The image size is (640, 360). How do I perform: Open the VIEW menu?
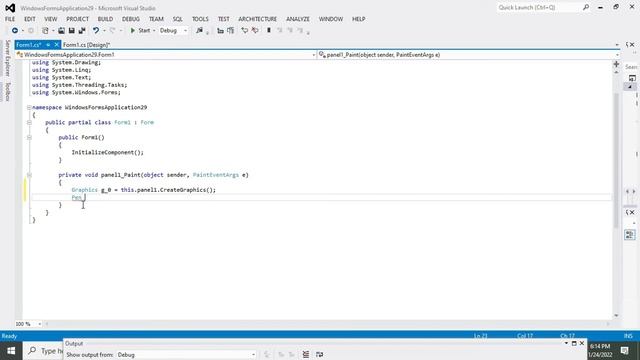51,19
